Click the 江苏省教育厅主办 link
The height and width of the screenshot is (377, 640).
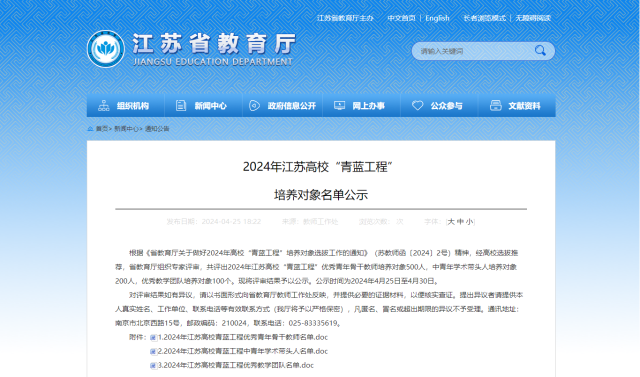pyautogui.click(x=345, y=18)
